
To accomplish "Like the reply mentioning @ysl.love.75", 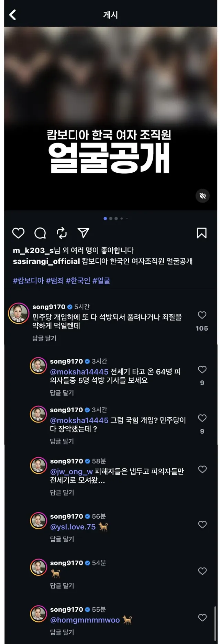I will coord(202,525).
